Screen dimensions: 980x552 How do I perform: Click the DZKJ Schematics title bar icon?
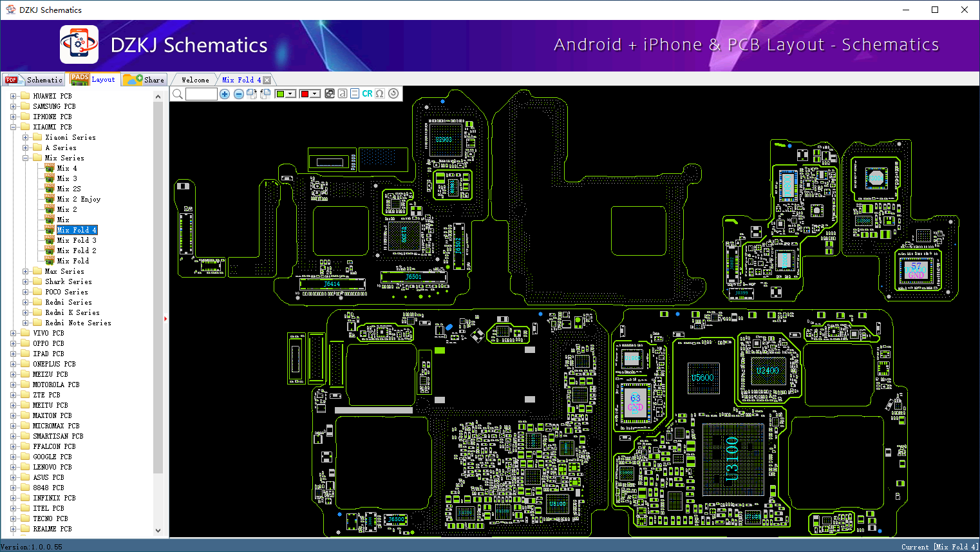point(10,10)
